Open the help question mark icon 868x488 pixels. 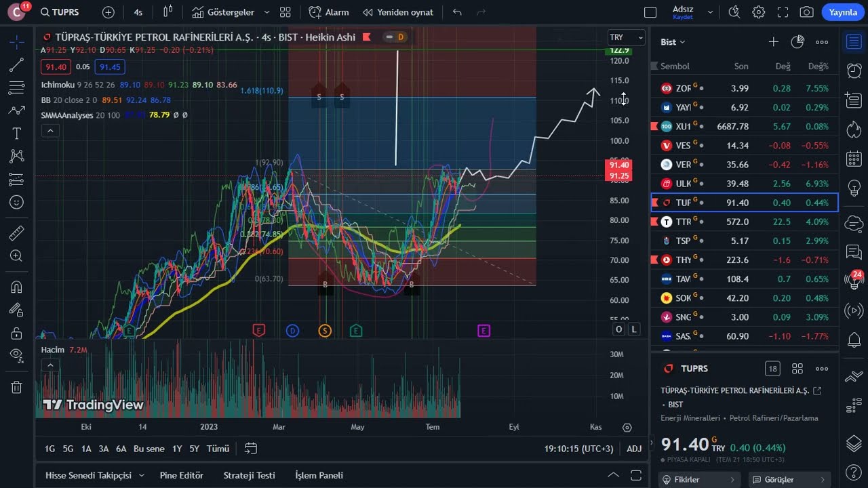pos(854,472)
